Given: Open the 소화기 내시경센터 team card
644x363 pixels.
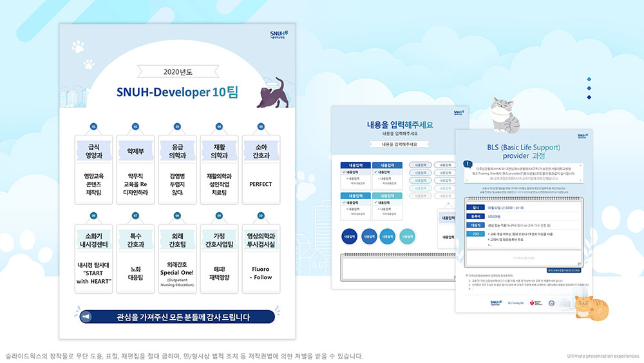Looking at the screenshot, I should [93, 256].
